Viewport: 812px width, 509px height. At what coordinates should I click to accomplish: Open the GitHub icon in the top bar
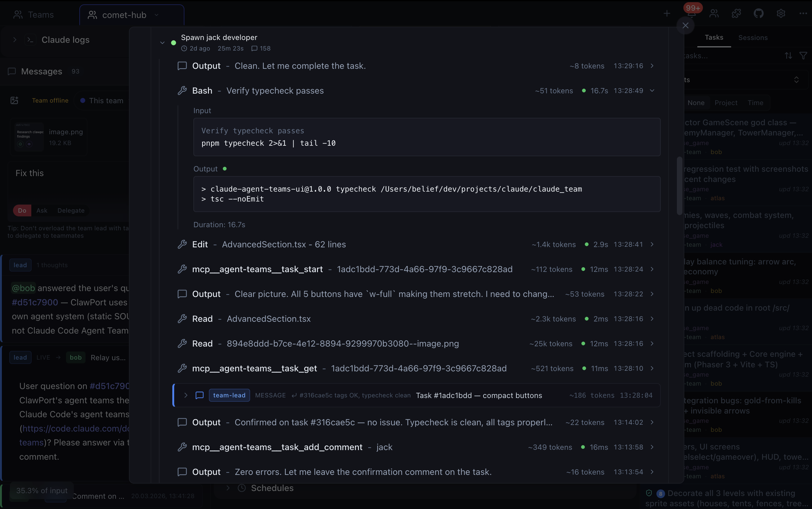758,14
